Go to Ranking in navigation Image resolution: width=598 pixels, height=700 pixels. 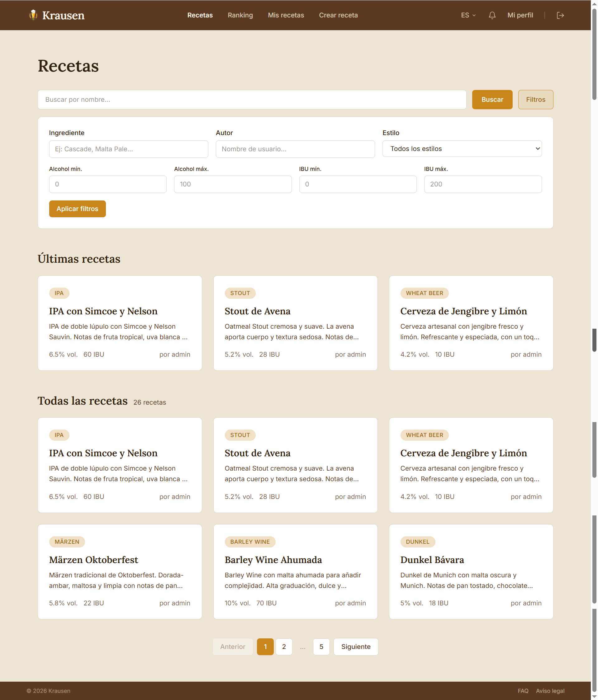point(240,15)
